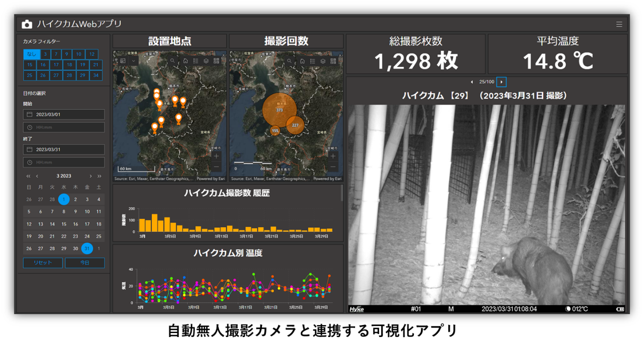This screenshot has width=644, height=349.
Task: Click the home icon on the 撮影回数 map
Action: click(302, 61)
